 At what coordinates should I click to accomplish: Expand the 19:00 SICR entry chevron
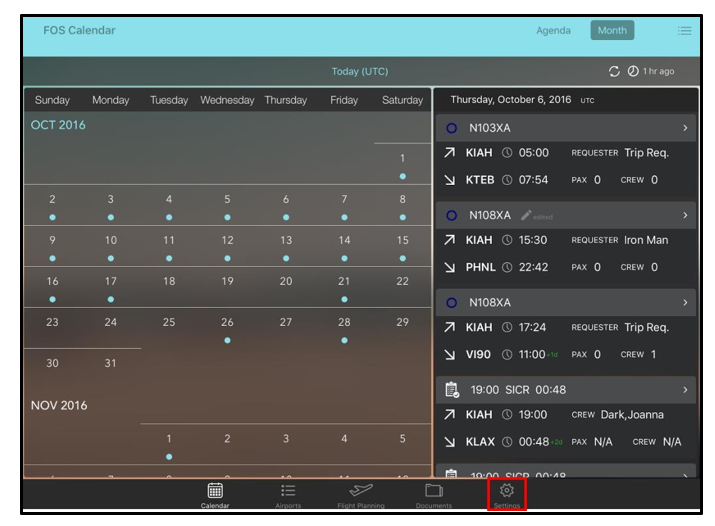(685, 390)
